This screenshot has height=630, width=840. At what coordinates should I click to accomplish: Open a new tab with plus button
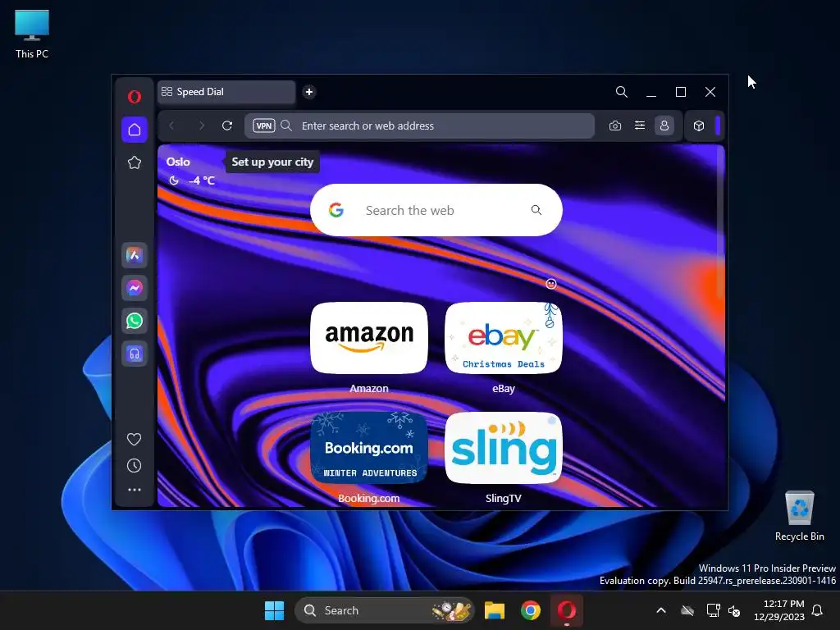tap(309, 92)
